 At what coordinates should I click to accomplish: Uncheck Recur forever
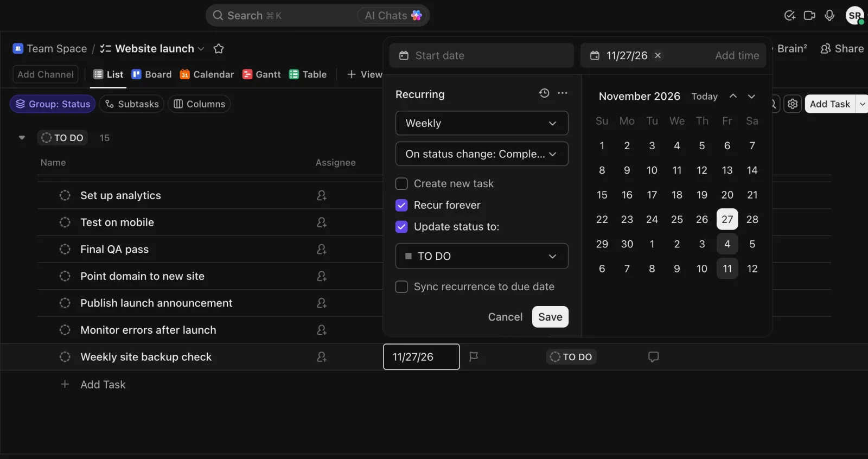401,205
